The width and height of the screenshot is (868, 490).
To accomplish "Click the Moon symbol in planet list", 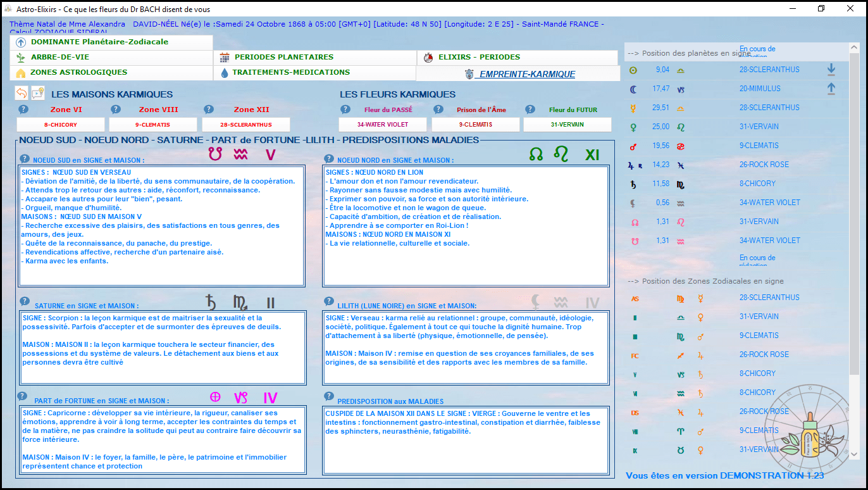I will [x=633, y=89].
